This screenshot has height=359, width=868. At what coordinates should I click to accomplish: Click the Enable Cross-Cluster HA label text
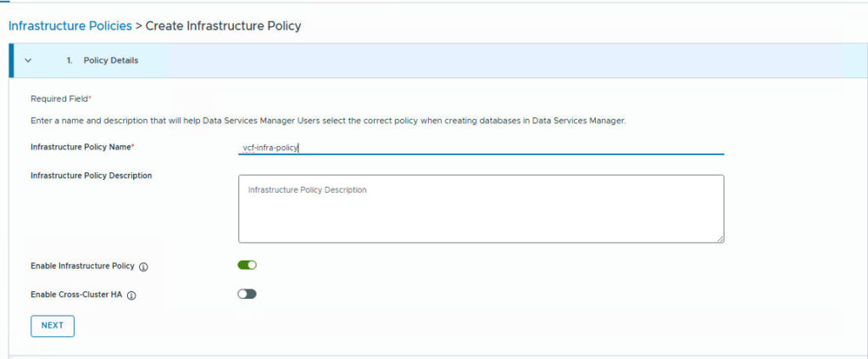click(x=77, y=294)
